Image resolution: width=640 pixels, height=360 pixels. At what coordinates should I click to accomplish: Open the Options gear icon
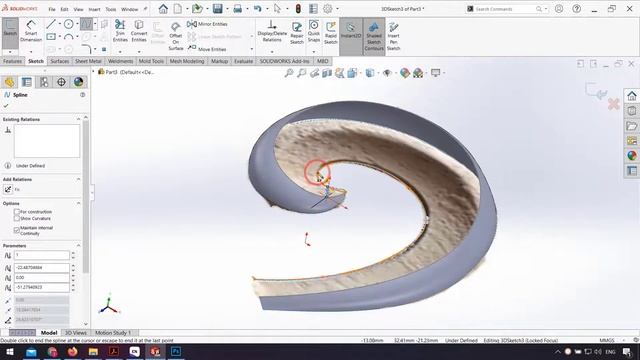pos(328,9)
